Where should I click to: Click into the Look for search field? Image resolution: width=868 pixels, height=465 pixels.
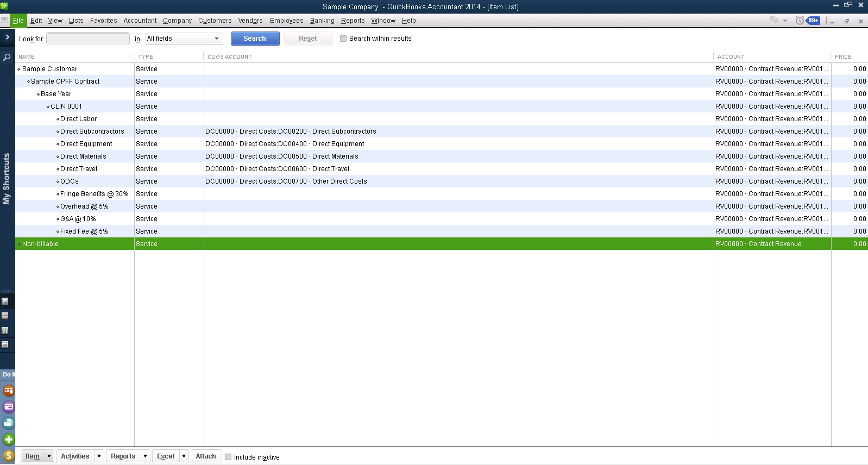[x=88, y=39]
